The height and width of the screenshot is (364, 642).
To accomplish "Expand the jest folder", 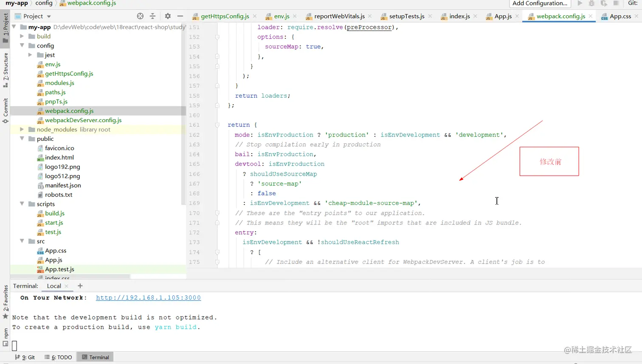I will click(x=30, y=55).
